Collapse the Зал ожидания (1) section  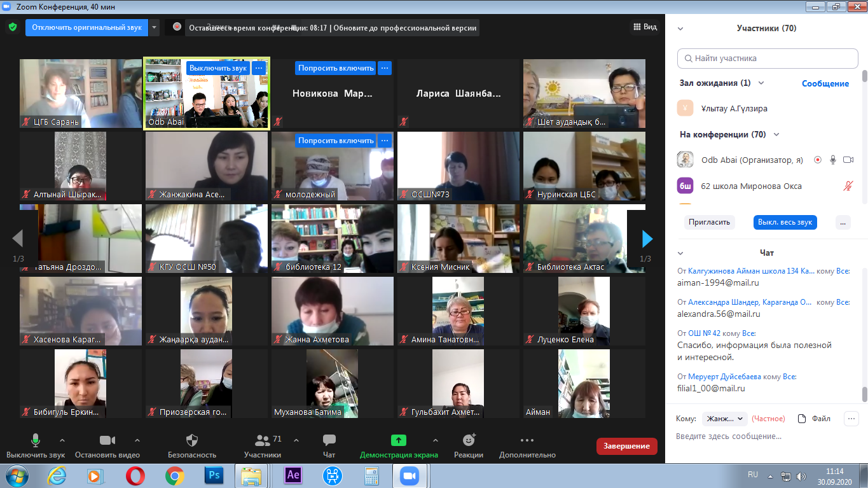[x=761, y=83]
